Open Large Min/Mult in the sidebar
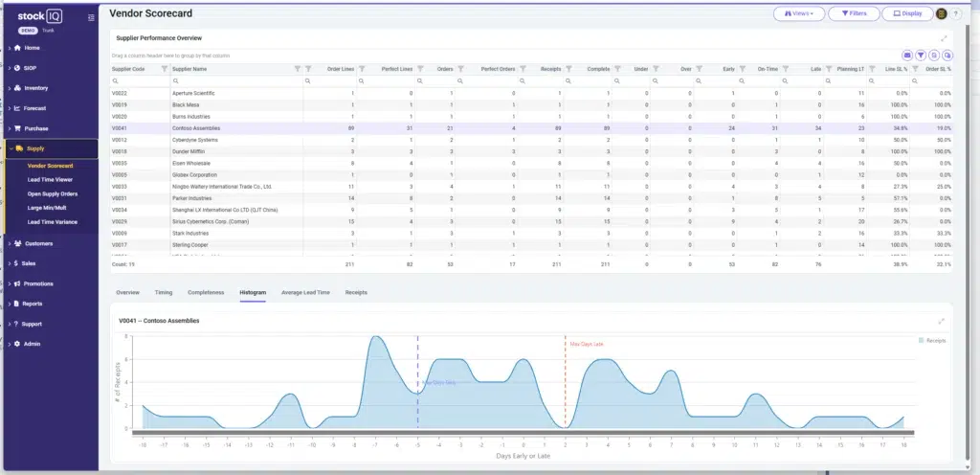This screenshot has height=475, width=980. [x=48, y=208]
